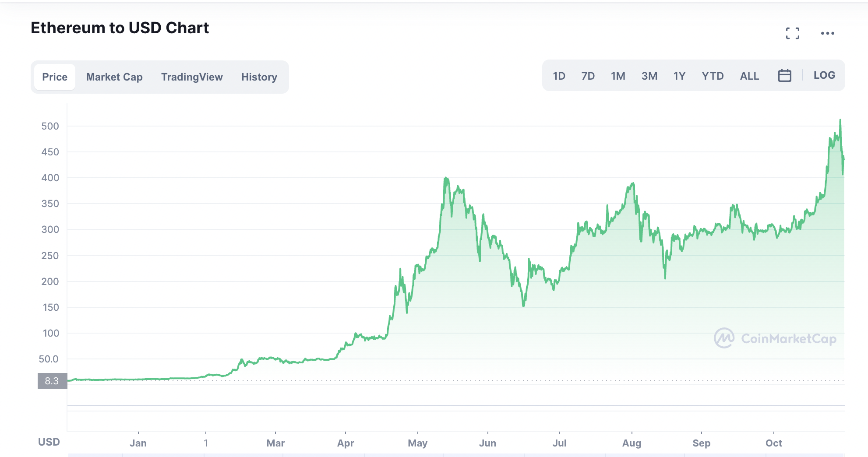
Task: Switch to the Price tab
Action: point(55,77)
